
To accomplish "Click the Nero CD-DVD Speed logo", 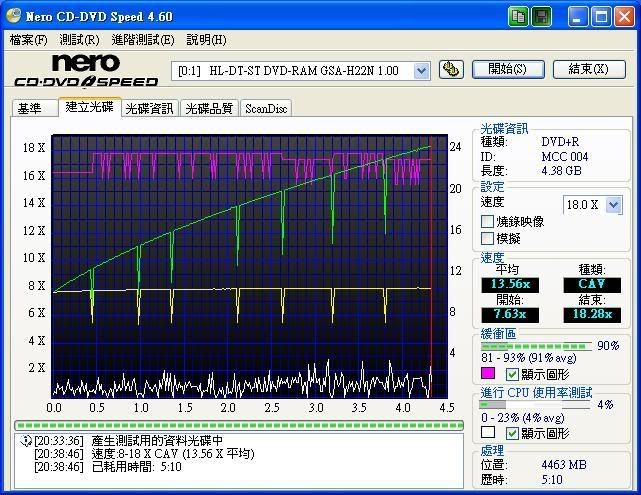I will [x=86, y=70].
